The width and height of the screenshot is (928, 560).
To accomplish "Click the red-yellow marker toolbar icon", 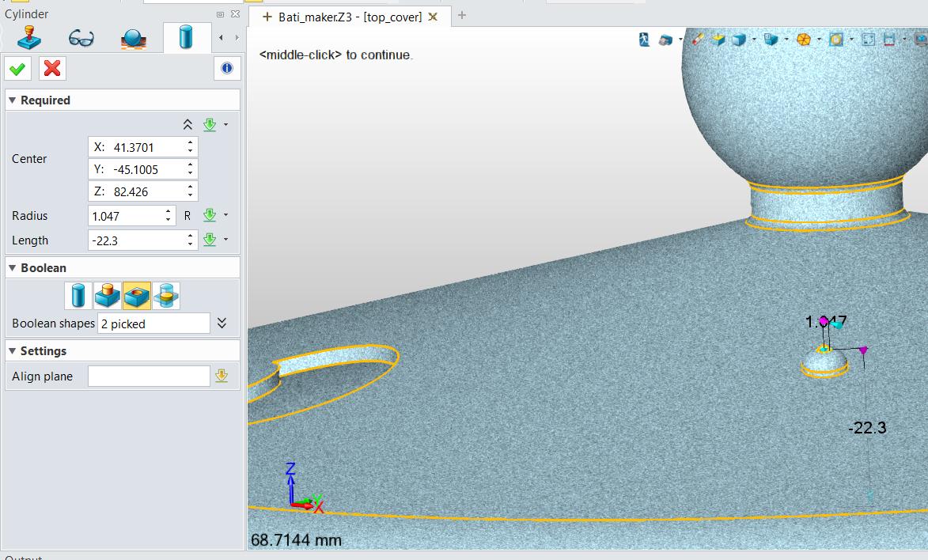I will (698, 40).
